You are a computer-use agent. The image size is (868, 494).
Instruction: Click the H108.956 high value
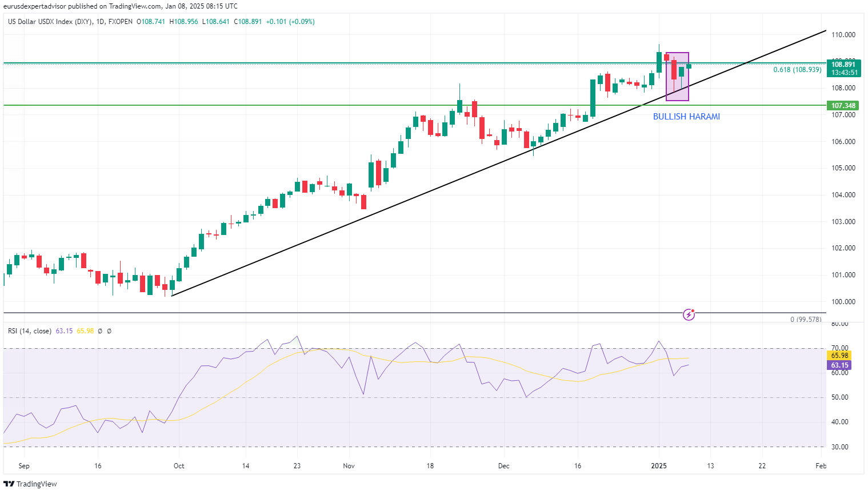pyautogui.click(x=184, y=22)
